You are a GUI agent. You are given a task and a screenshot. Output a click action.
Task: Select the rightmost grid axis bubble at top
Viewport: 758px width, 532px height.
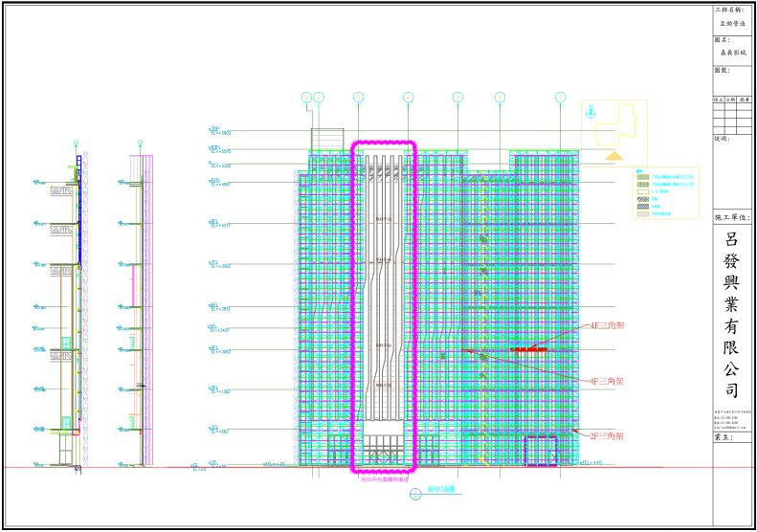[559, 97]
